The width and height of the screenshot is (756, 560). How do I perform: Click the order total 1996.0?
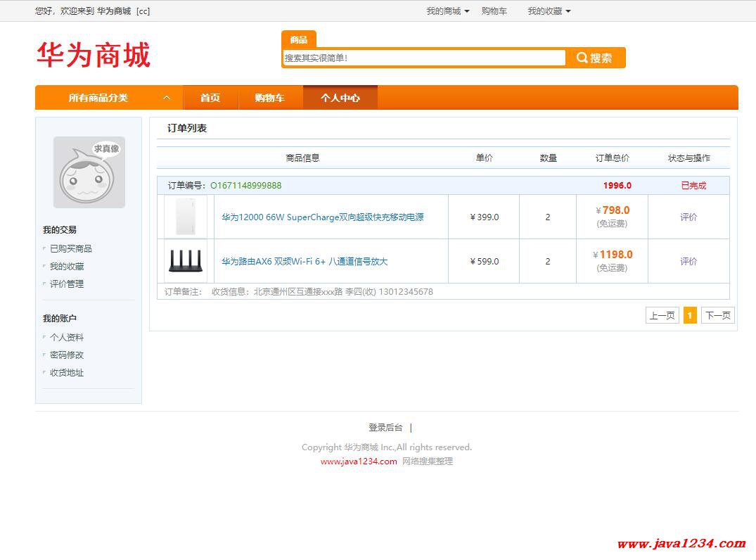617,186
